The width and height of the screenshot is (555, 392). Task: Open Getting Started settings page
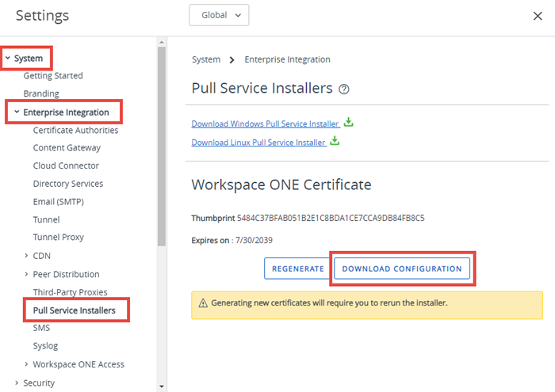click(x=53, y=76)
